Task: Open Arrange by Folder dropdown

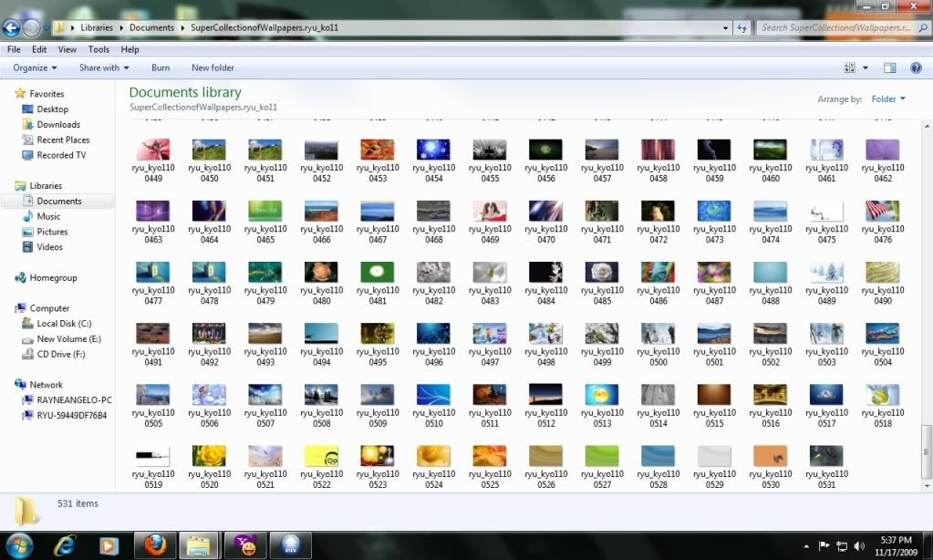Action: coord(888,99)
